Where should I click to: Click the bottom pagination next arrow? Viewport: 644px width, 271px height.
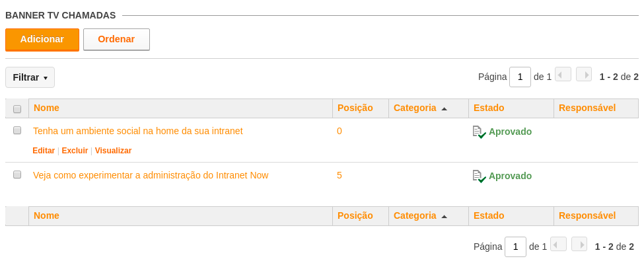[x=579, y=245]
